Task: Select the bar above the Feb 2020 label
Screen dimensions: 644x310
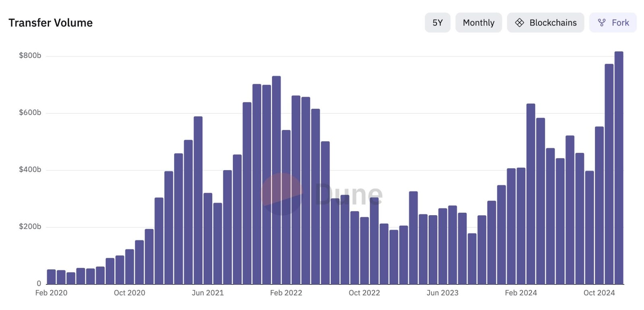Action: pos(52,277)
